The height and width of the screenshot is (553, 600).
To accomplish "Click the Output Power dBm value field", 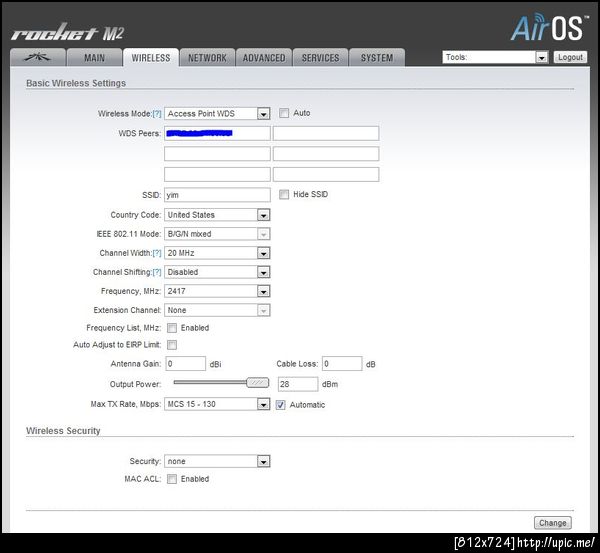I will coord(298,384).
